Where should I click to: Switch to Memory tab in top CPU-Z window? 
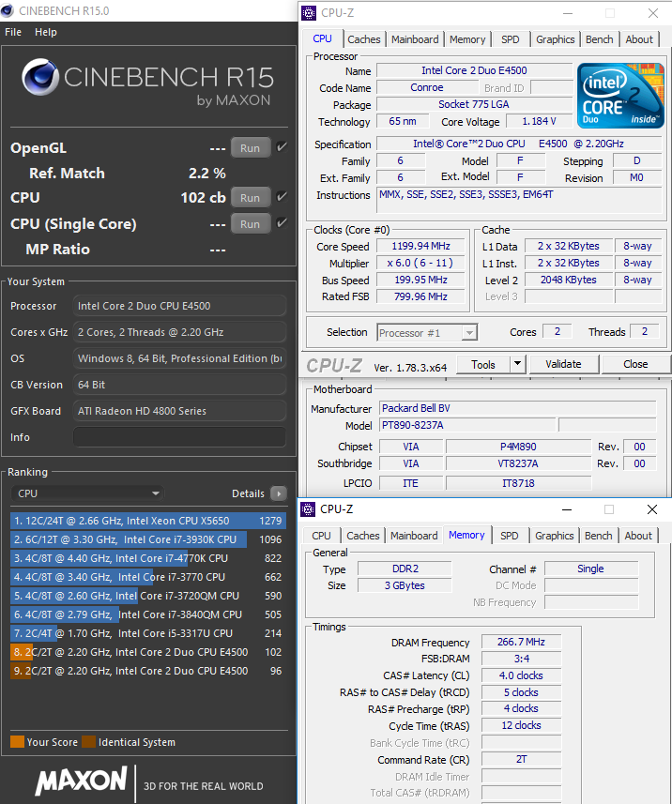point(467,39)
